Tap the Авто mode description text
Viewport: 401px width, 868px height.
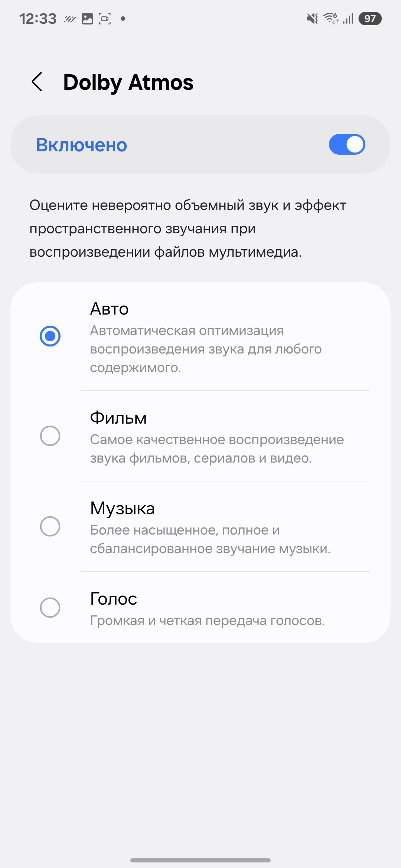click(x=205, y=349)
